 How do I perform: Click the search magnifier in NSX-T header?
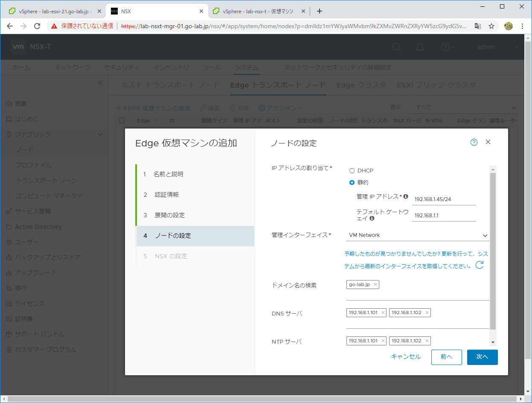click(397, 47)
